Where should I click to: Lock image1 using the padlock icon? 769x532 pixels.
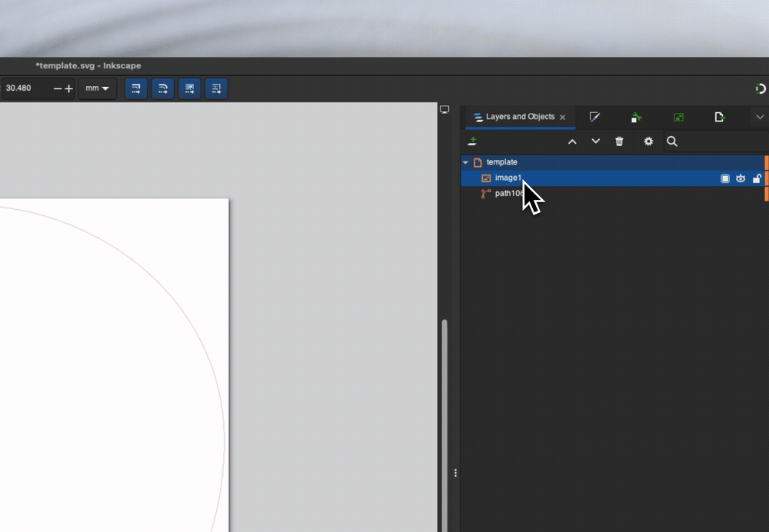757,178
